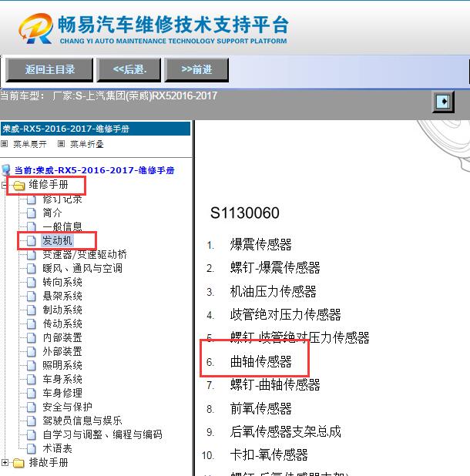Viewport: 470px width, 476px height.
Task: Click the page icon next to 术语表
Action: pyautogui.click(x=31, y=449)
